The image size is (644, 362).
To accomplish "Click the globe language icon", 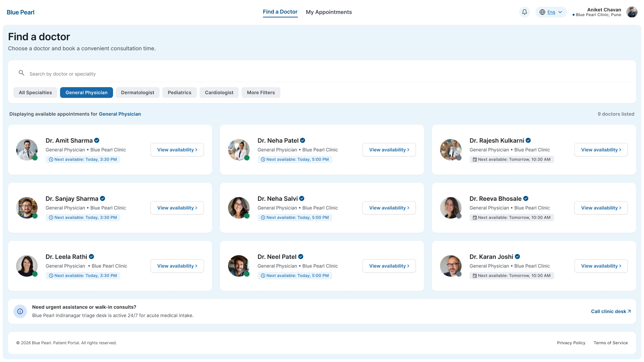I will tap(542, 12).
